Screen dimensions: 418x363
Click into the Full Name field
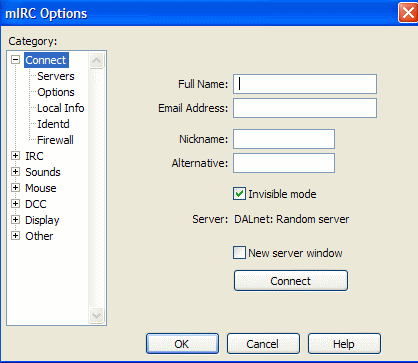pos(305,84)
